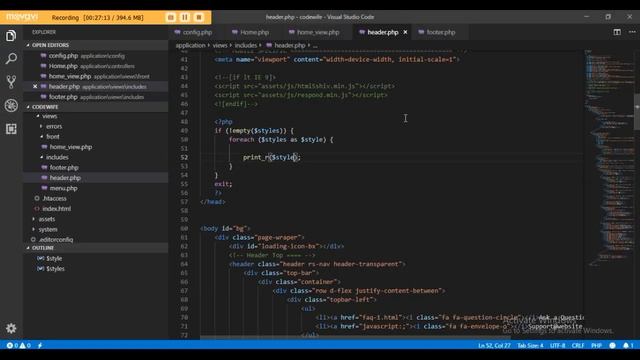Viewport: 640px width, 360px height.
Task: Click the vertical editor scrollbar thumb
Action: point(637,112)
